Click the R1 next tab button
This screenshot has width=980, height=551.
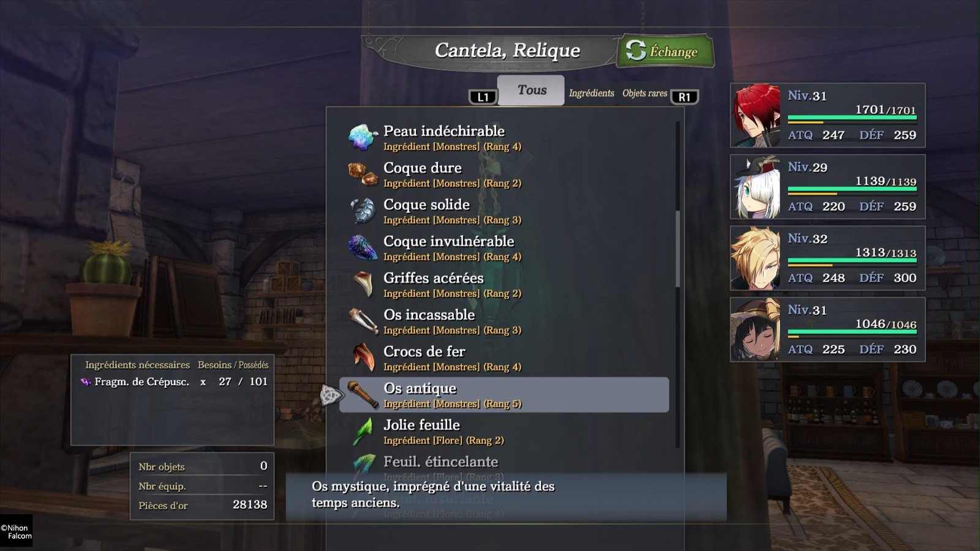click(x=684, y=97)
